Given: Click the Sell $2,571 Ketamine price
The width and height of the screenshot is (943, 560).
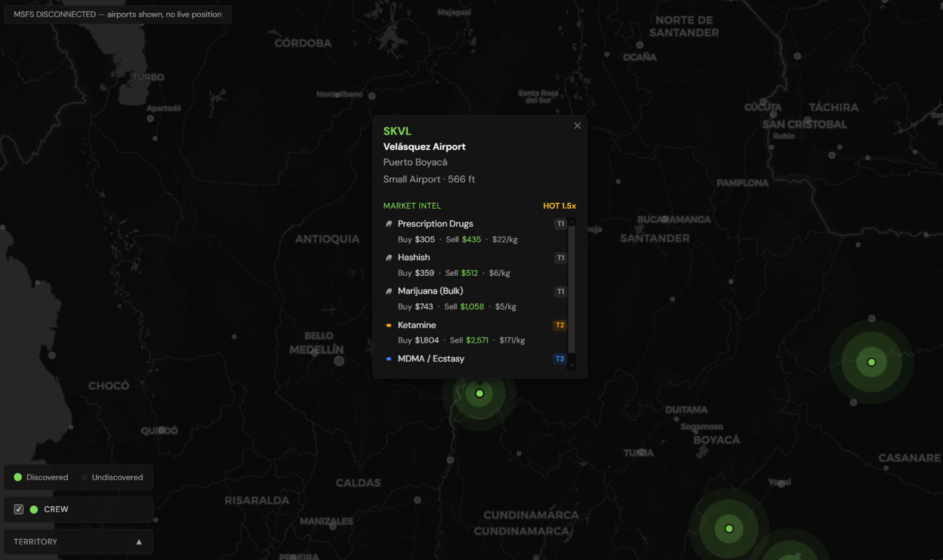Looking at the screenshot, I should pyautogui.click(x=469, y=340).
